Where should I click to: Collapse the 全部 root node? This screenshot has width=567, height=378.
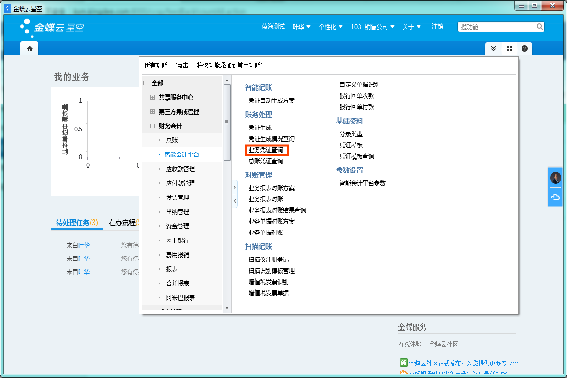click(x=144, y=83)
